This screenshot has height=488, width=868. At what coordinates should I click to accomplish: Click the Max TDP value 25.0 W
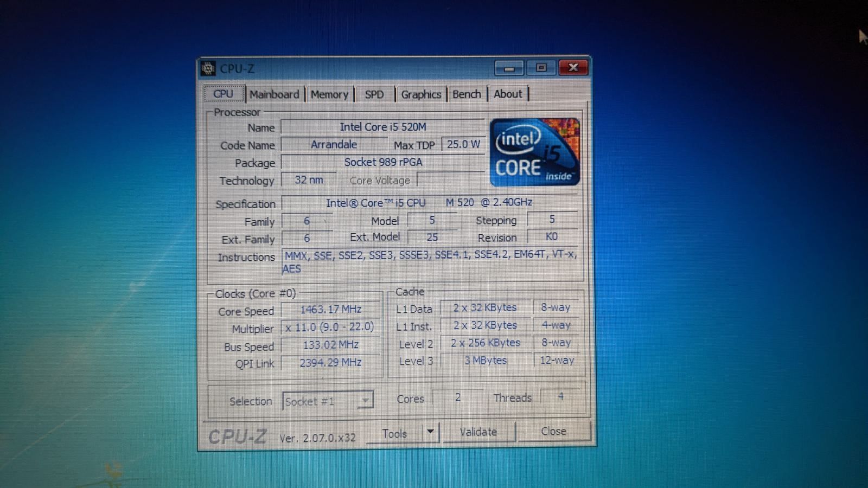(x=463, y=144)
